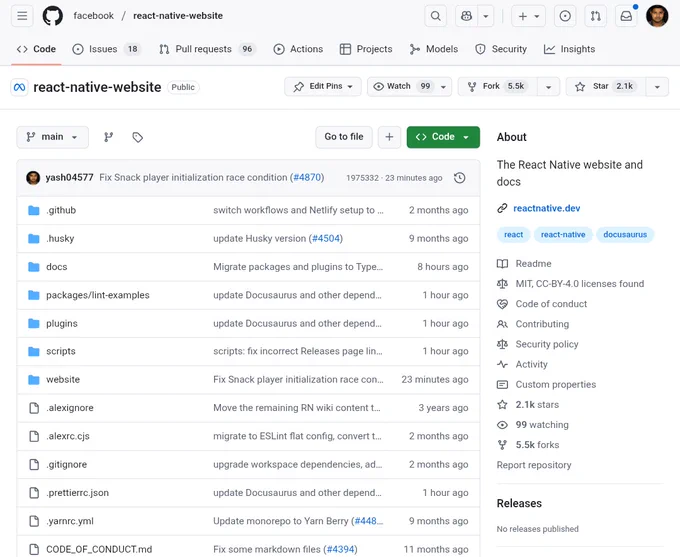Go to GitHub home via Octocat logo

pos(52,16)
